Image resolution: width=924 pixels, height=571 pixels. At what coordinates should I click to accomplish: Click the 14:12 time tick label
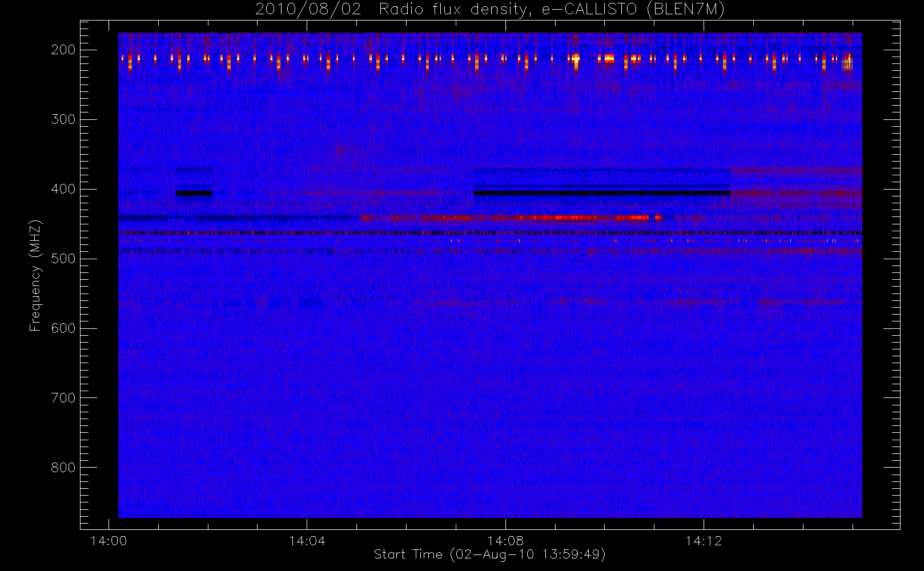tap(704, 541)
